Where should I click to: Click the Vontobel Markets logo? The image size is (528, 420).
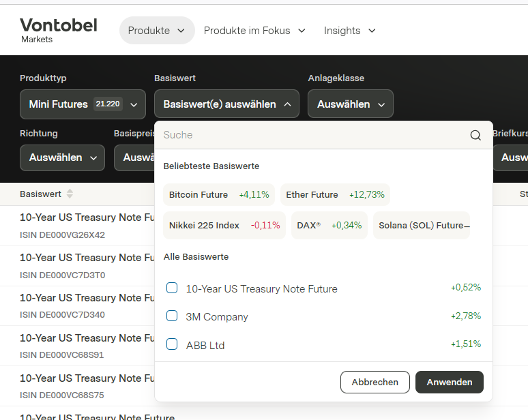tap(58, 30)
